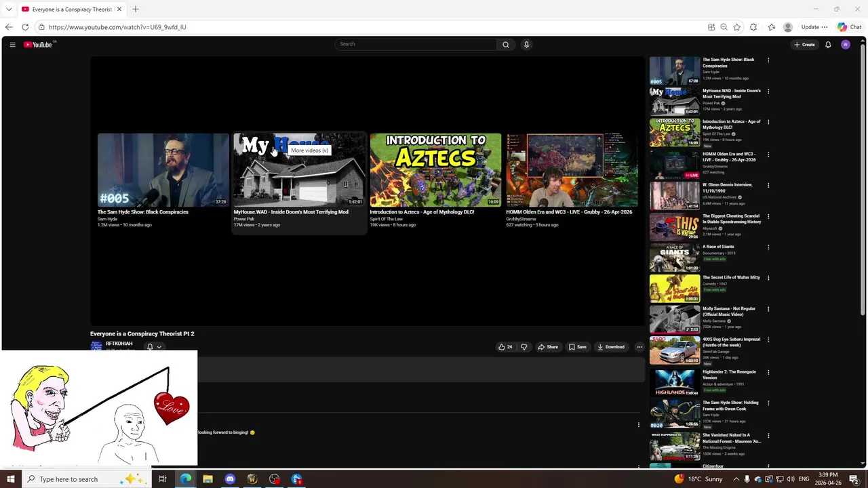This screenshot has height=488, width=868.
Task: Click the Create button
Action: point(804,45)
